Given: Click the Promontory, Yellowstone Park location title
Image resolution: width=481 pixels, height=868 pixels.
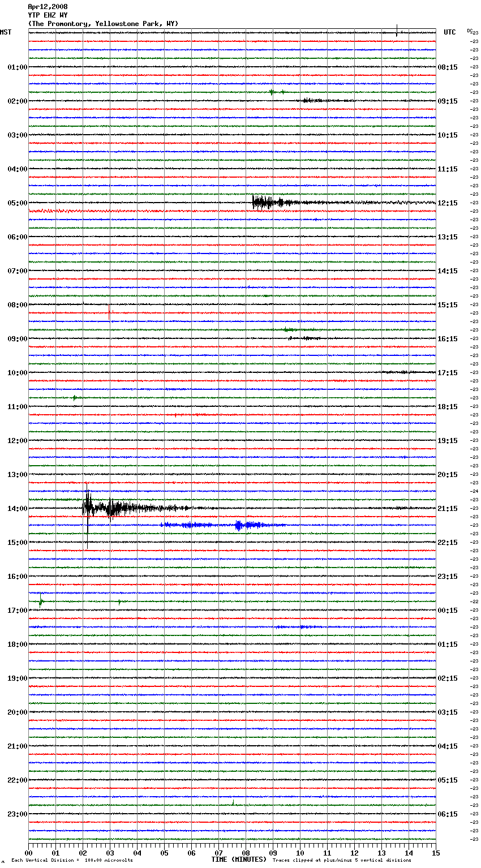Looking at the screenshot, I should tap(103, 24).
